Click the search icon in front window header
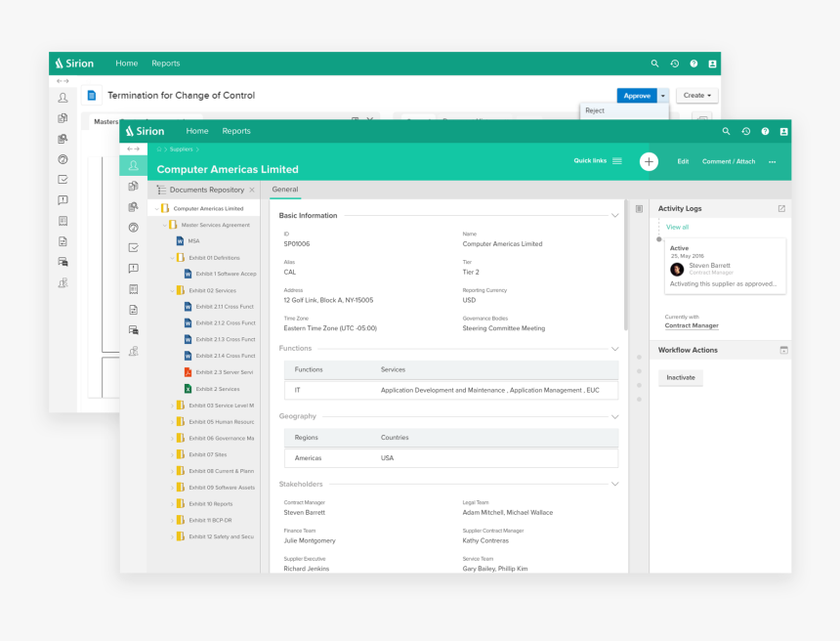The image size is (840, 641). (726, 131)
